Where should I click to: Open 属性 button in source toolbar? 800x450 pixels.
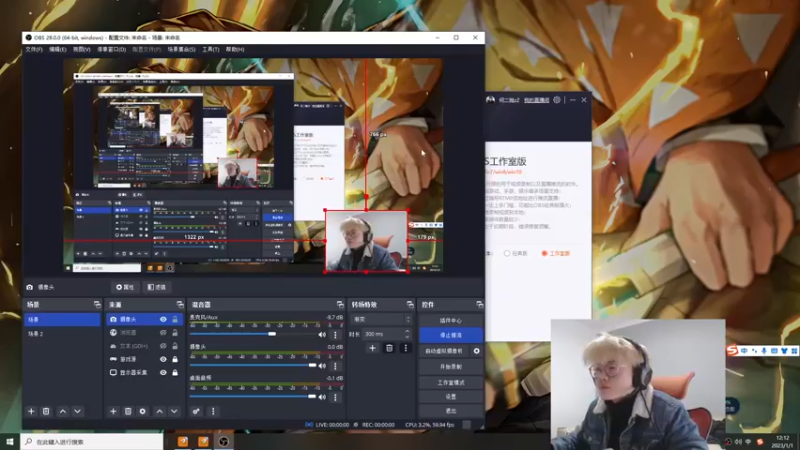tap(125, 287)
